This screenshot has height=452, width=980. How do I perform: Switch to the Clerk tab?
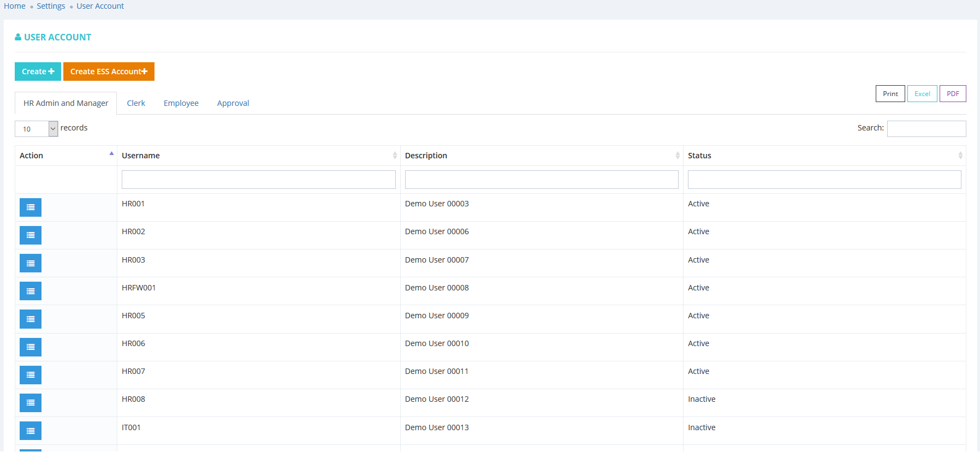tap(136, 103)
